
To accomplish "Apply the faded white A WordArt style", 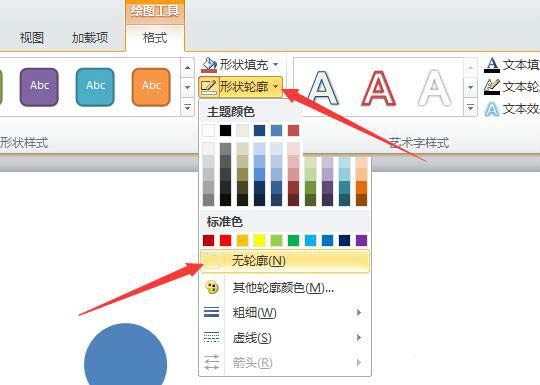I will [434, 88].
